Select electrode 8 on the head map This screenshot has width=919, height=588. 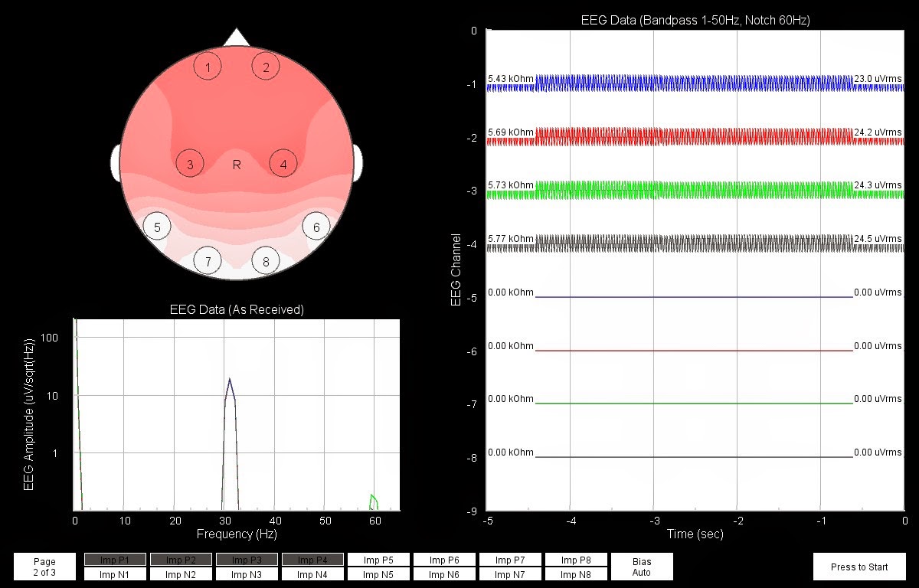[266, 260]
